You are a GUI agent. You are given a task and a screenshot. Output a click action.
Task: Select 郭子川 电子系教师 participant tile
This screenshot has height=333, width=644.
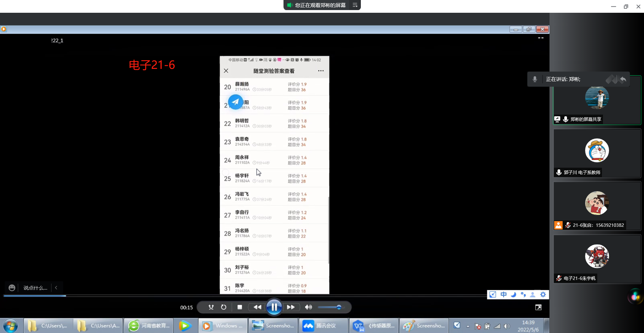click(x=597, y=153)
